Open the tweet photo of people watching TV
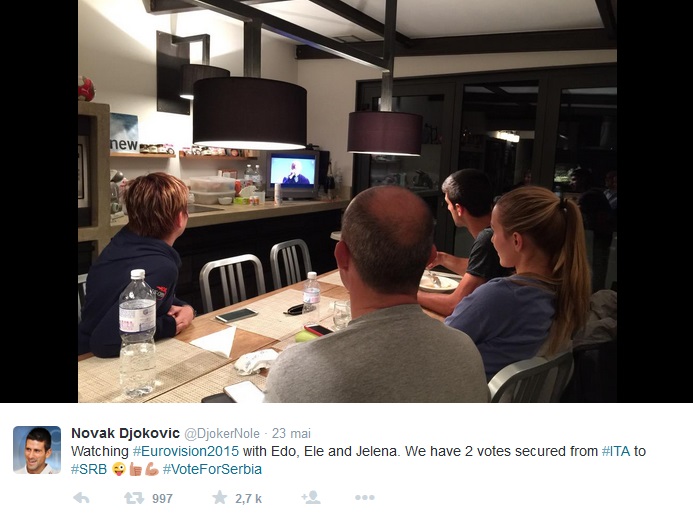Viewport: 693px width, 527px height. point(347,201)
